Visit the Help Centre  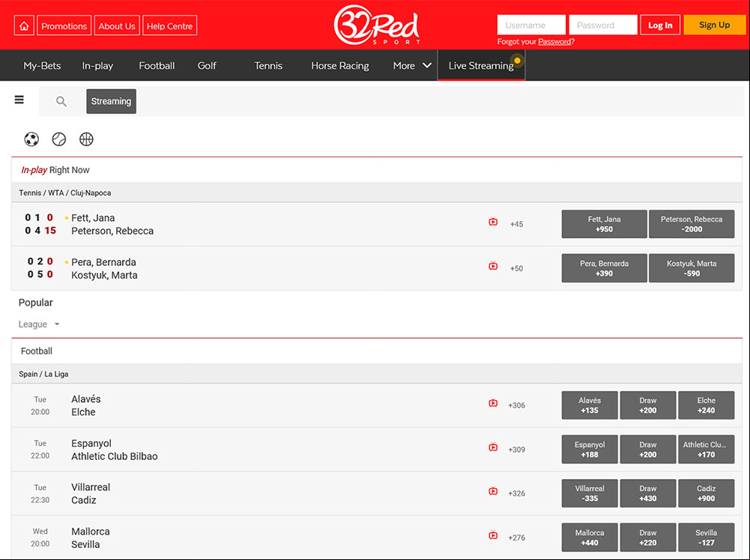pyautogui.click(x=170, y=25)
